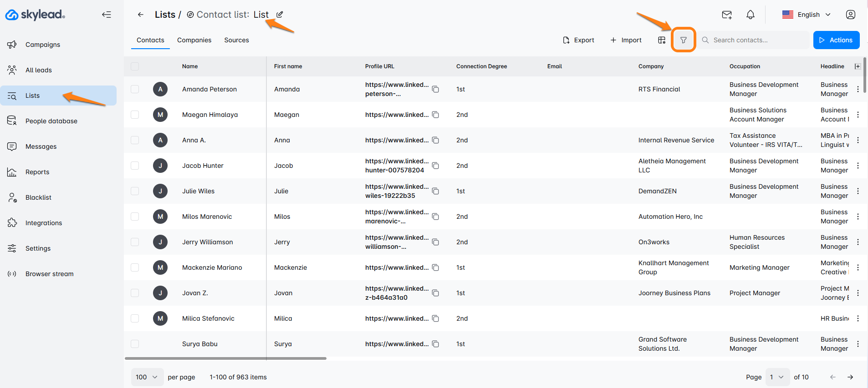The width and height of the screenshot is (868, 388).
Task: Open Reports in the sidebar
Action: [58, 172]
